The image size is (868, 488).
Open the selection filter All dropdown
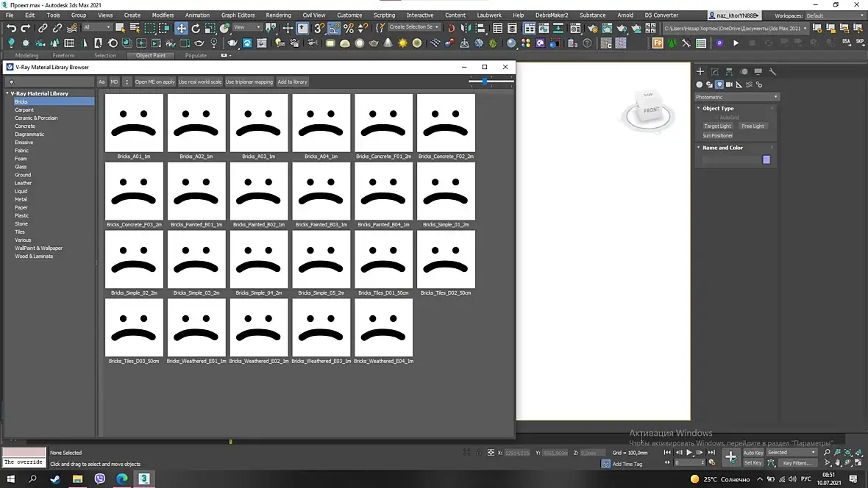tap(96, 28)
